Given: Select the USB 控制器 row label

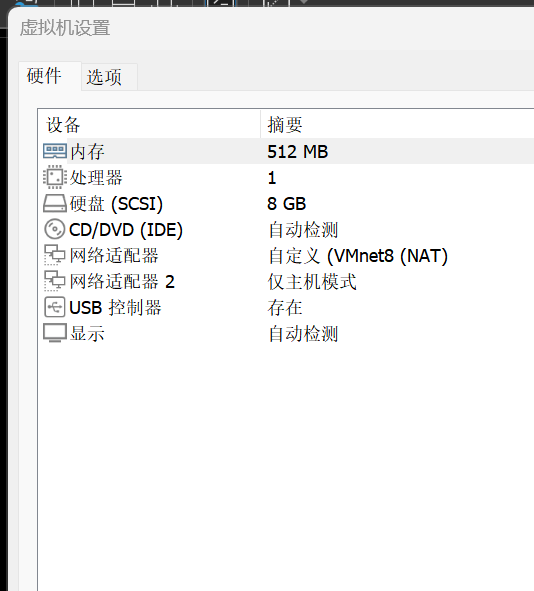Looking at the screenshot, I should click(115, 308).
